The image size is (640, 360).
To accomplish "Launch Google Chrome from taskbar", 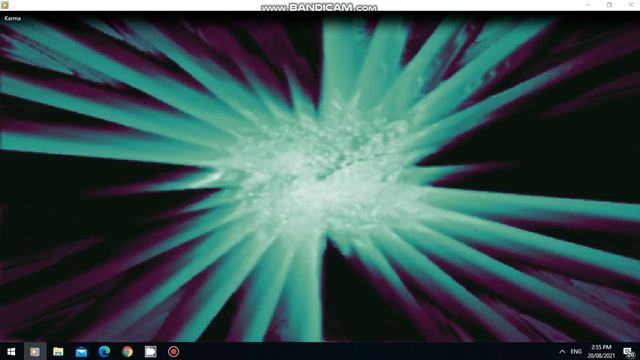I will click(127, 351).
